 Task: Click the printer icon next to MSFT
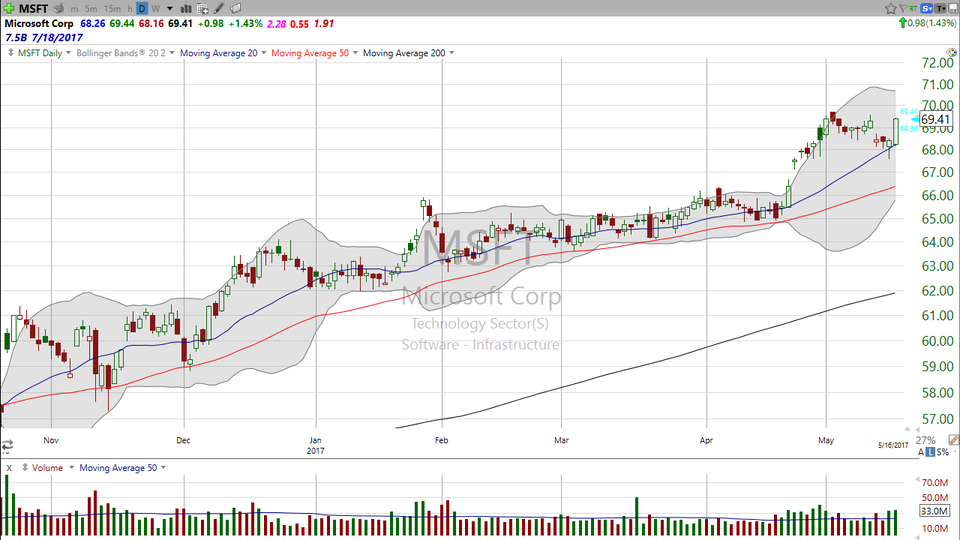[x=59, y=9]
